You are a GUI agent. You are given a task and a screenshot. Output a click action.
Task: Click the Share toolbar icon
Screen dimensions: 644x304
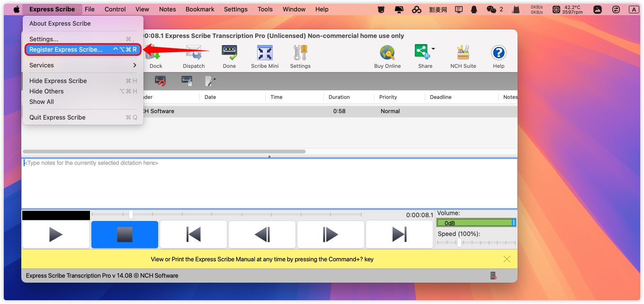[x=422, y=52]
